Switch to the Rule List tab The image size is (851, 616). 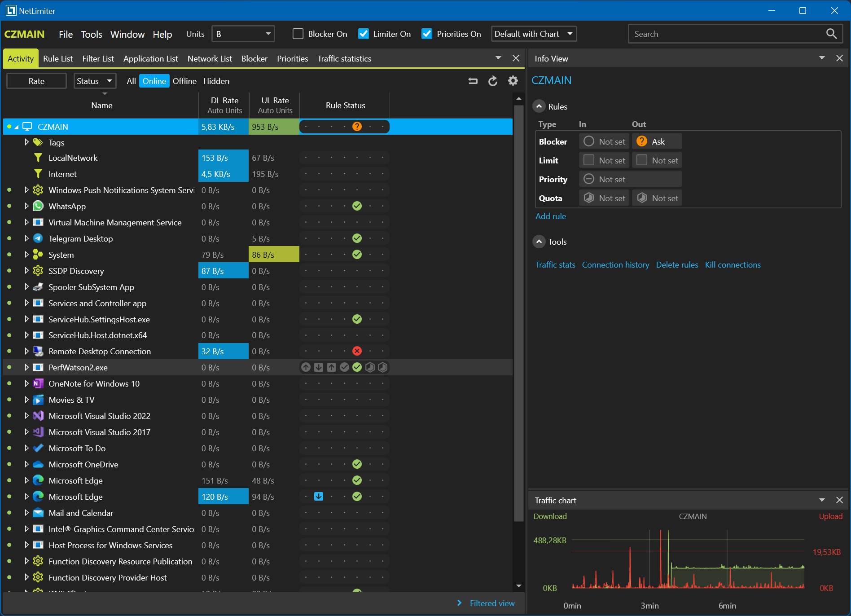(x=58, y=59)
